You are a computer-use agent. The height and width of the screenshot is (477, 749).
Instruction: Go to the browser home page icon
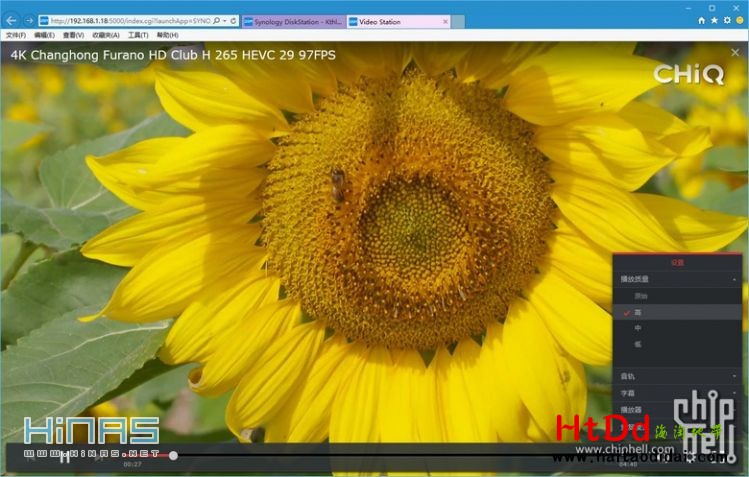(701, 21)
